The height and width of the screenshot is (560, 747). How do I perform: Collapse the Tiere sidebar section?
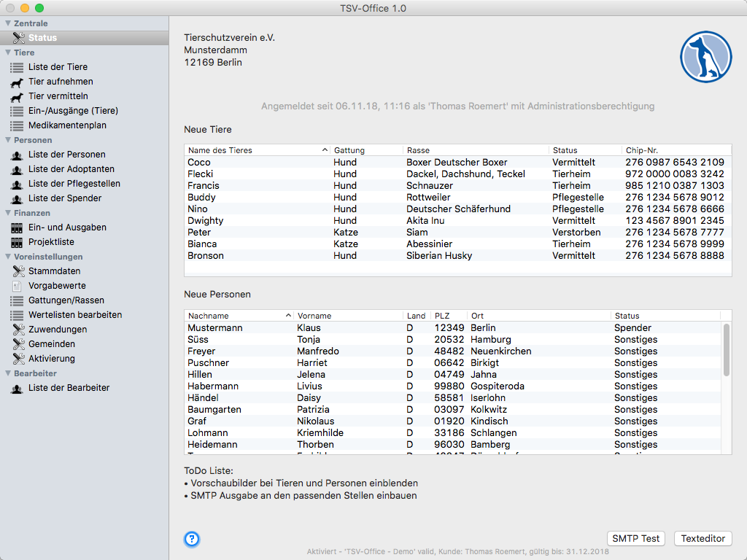click(8, 52)
